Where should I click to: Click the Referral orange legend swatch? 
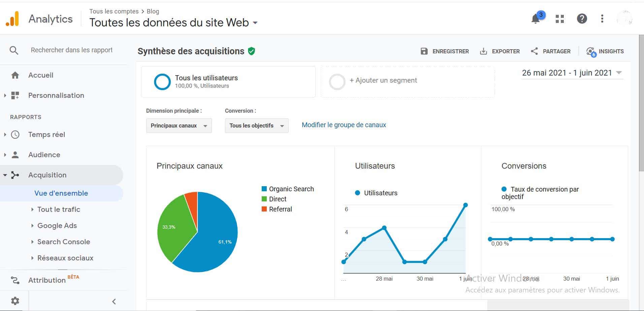click(264, 209)
